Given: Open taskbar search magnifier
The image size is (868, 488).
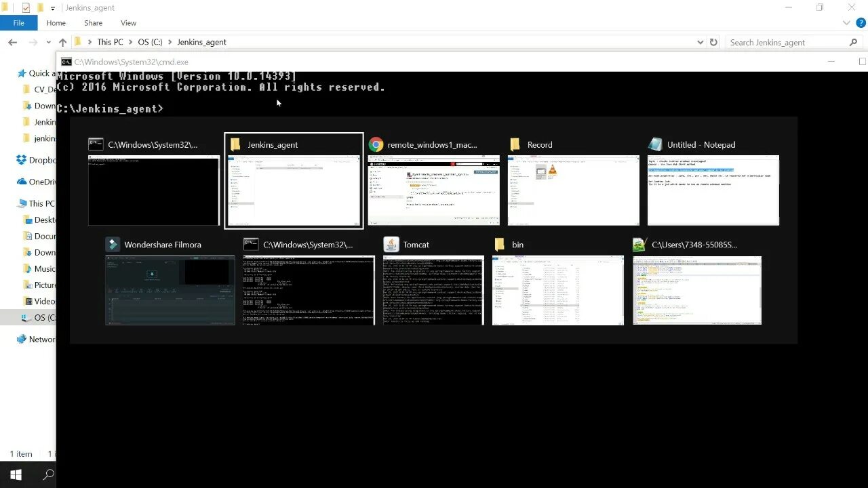Looking at the screenshot, I should [x=48, y=474].
